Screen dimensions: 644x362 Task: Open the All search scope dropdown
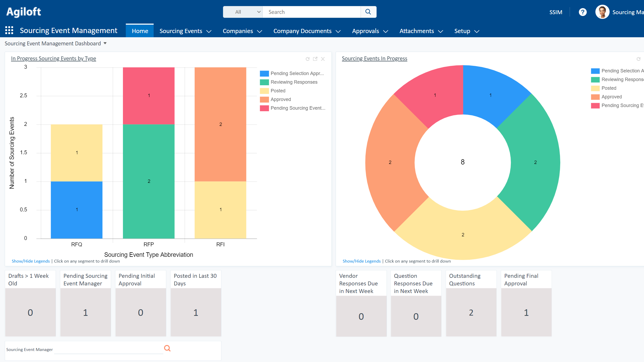pyautogui.click(x=243, y=12)
